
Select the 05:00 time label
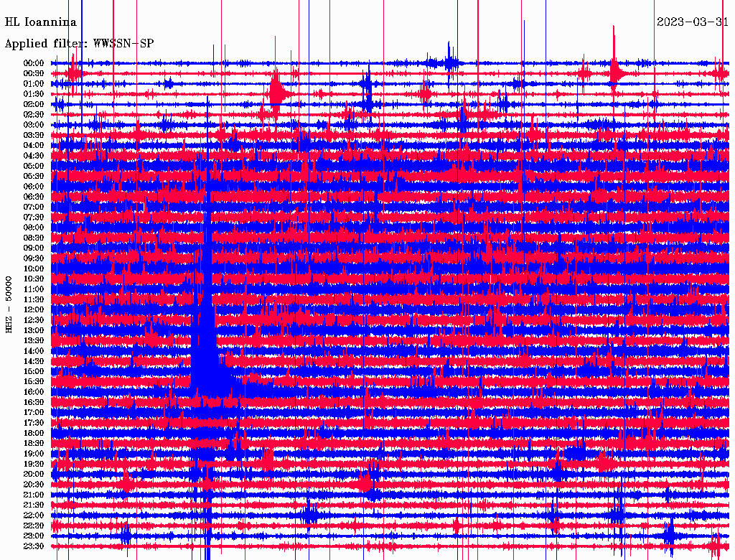click(x=34, y=166)
